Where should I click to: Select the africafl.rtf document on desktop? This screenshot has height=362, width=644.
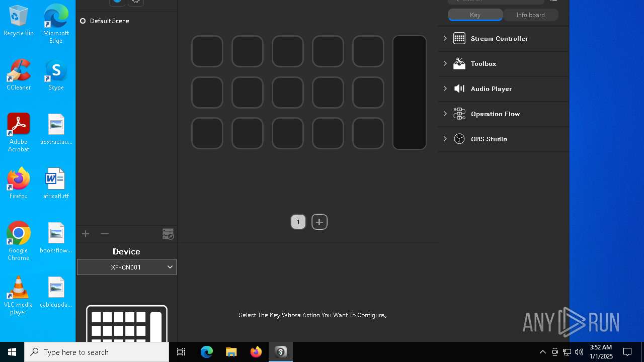click(x=56, y=184)
